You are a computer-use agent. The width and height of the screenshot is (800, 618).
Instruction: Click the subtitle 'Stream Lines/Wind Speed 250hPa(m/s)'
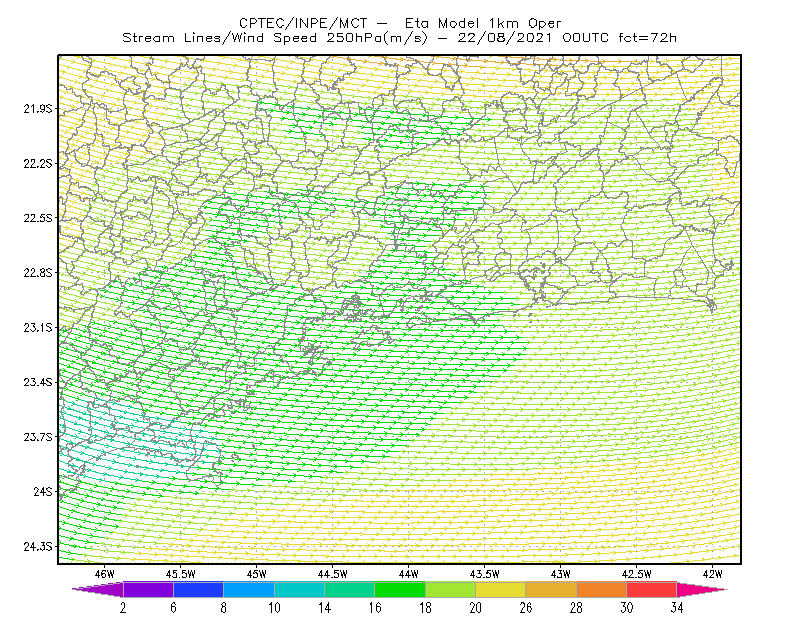coord(275,38)
